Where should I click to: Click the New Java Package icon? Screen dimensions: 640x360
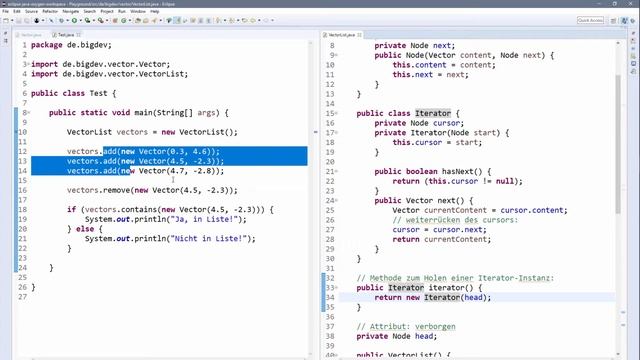[115, 20]
